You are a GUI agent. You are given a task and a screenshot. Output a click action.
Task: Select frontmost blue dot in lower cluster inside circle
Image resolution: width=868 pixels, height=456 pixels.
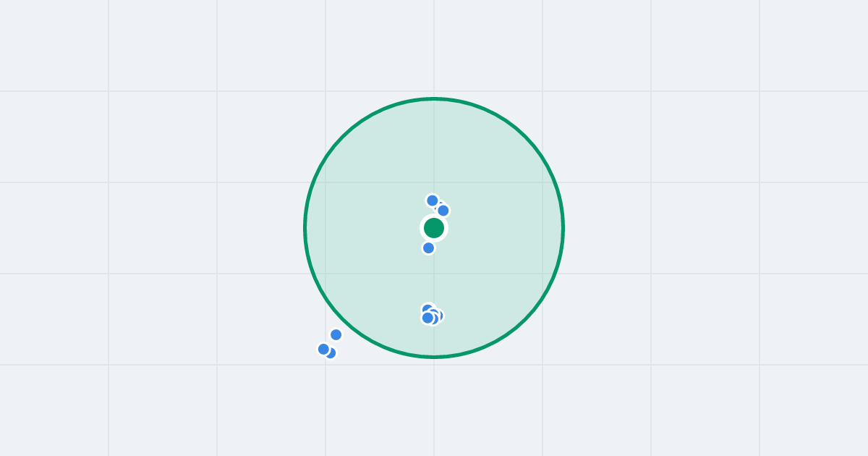428,318
